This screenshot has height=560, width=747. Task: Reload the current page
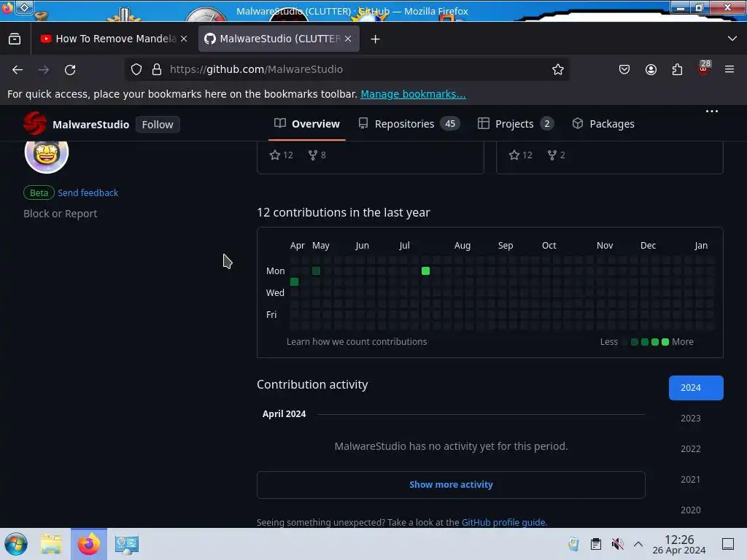point(70,69)
